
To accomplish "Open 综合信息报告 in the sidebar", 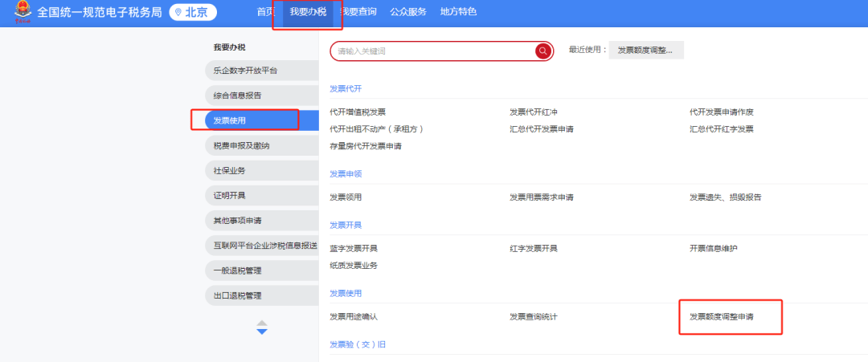I will 237,96.
